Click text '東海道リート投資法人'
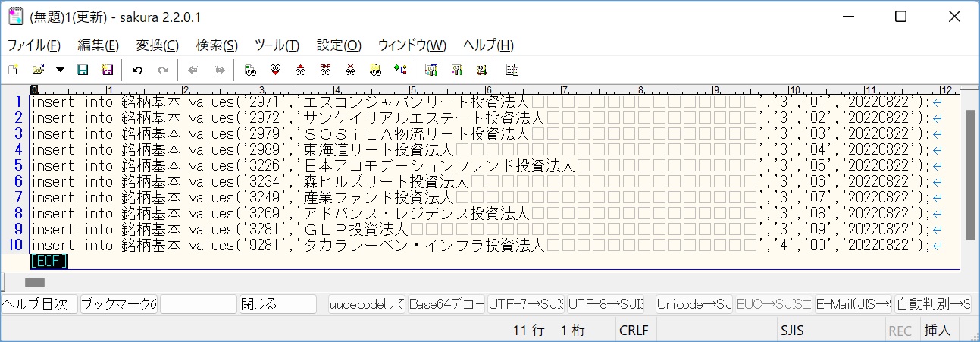 378,150
